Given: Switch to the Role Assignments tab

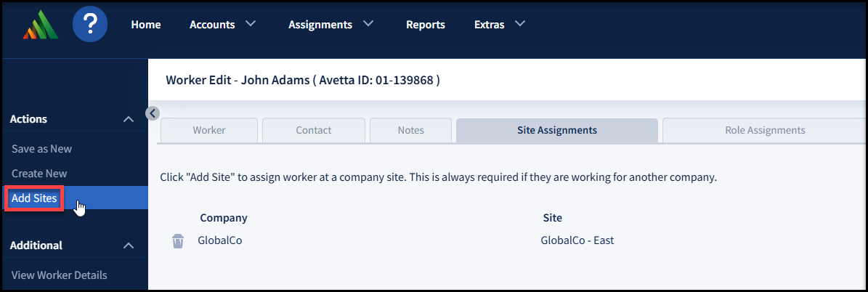Looking at the screenshot, I should click(764, 131).
